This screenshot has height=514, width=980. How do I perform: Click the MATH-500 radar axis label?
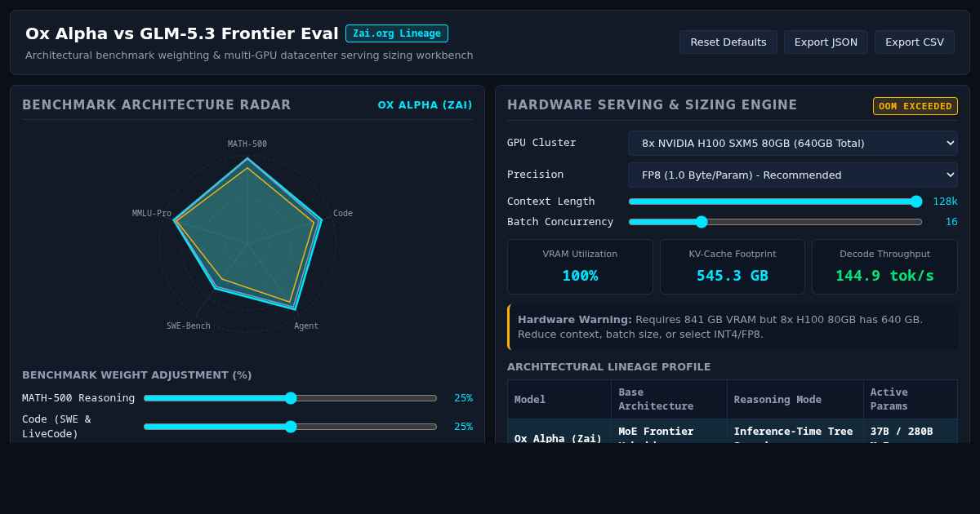pos(247,144)
